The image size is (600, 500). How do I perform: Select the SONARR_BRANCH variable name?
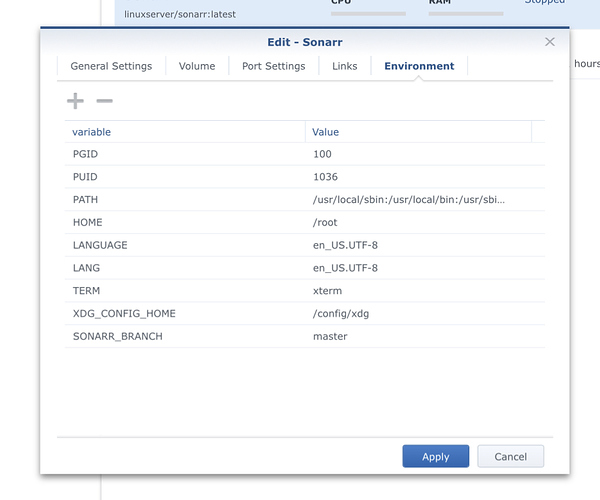118,336
